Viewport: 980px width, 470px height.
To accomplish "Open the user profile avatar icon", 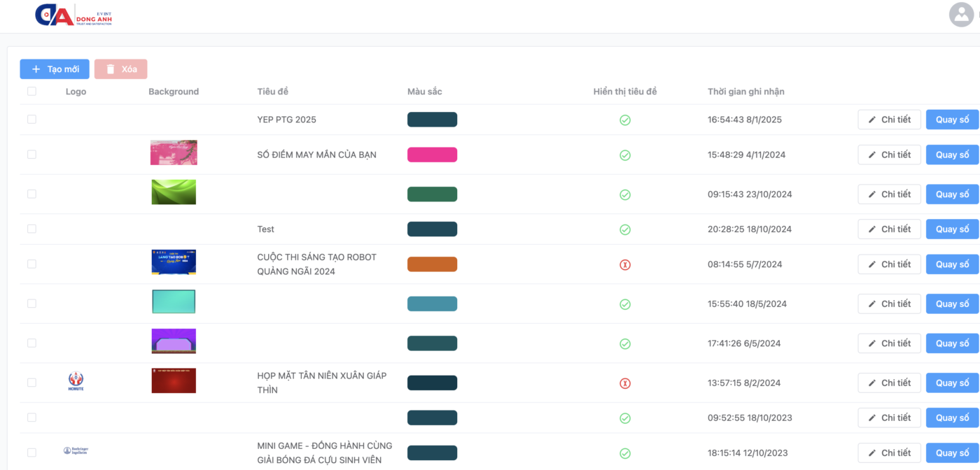I will (961, 15).
